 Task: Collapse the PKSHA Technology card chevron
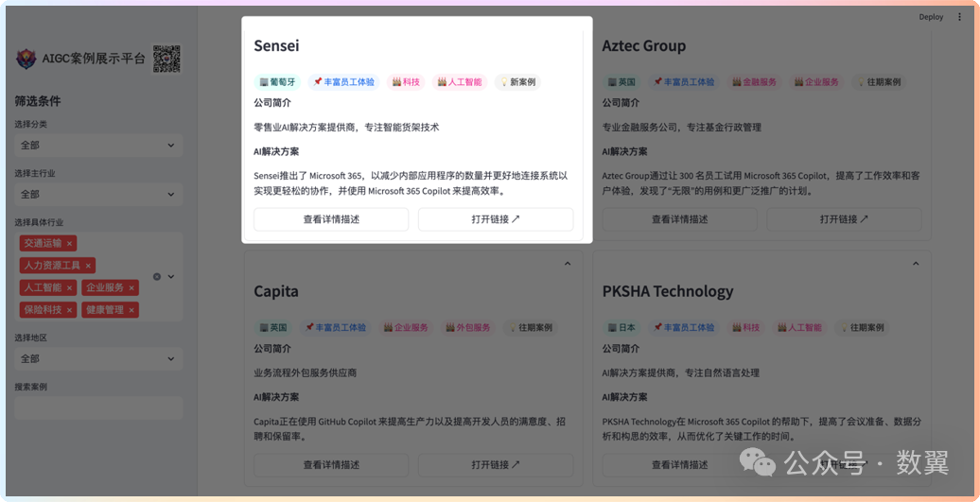[x=916, y=264]
